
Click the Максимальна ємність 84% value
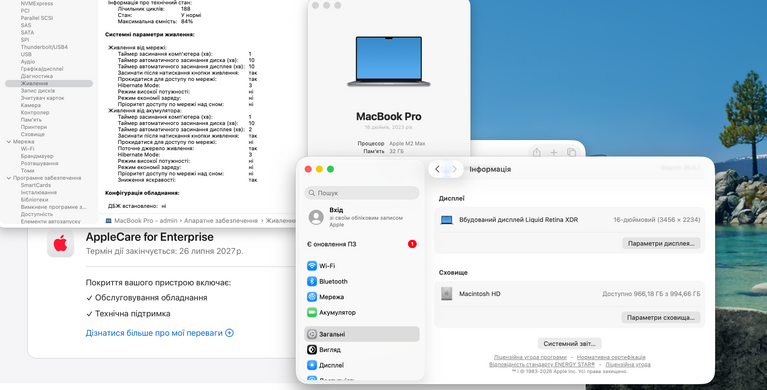click(x=187, y=22)
